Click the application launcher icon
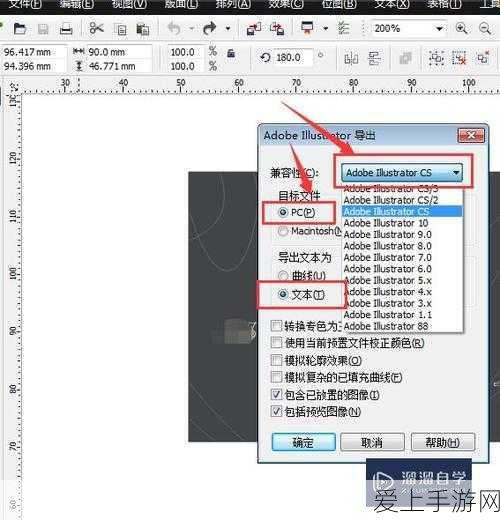The width and height of the screenshot is (500, 520). click(307, 28)
